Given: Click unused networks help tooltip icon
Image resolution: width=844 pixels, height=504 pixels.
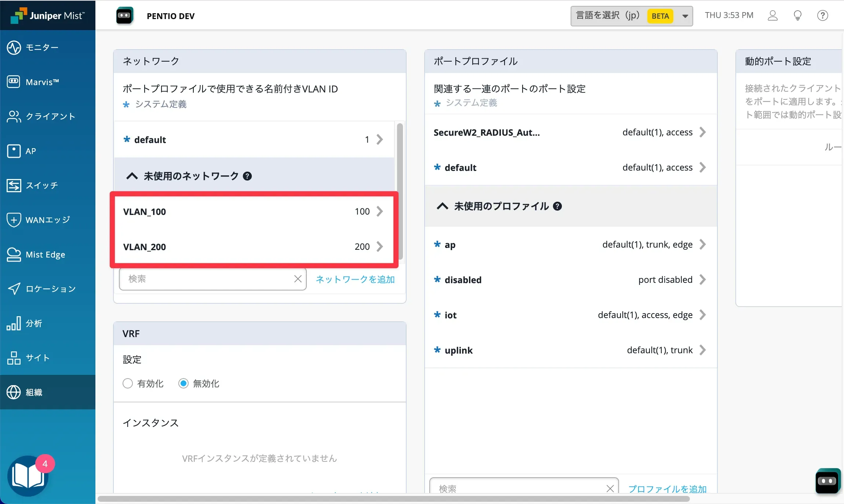Looking at the screenshot, I should [247, 176].
